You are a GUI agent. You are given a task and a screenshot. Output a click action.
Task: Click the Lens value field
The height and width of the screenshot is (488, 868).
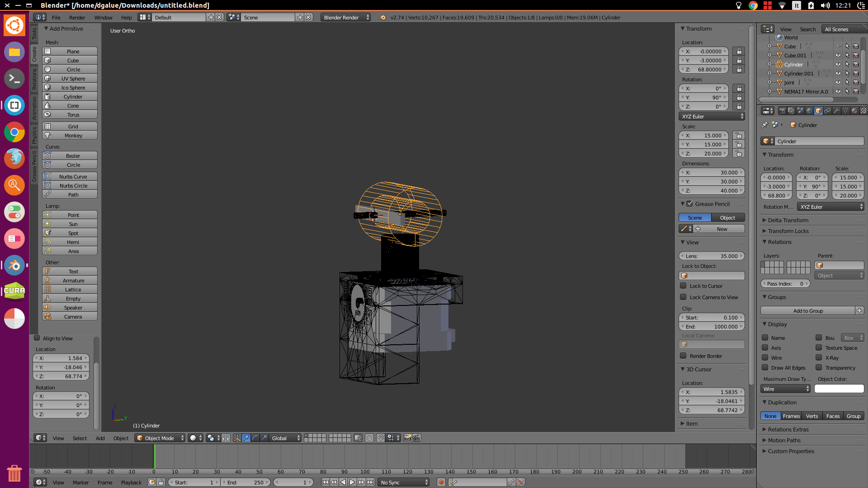pos(712,256)
